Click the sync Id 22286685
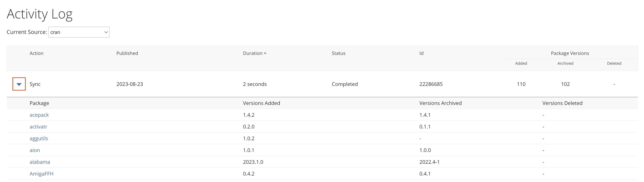The height and width of the screenshot is (182, 644). 431,84
